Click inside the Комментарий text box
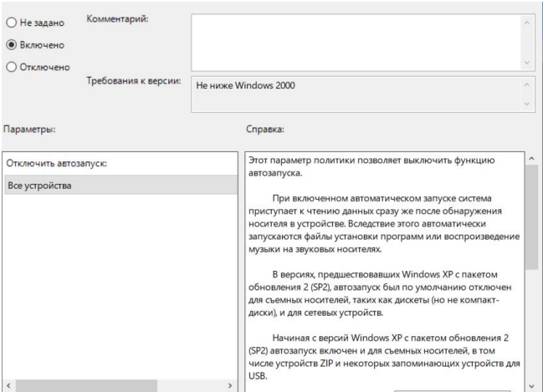 (355, 43)
